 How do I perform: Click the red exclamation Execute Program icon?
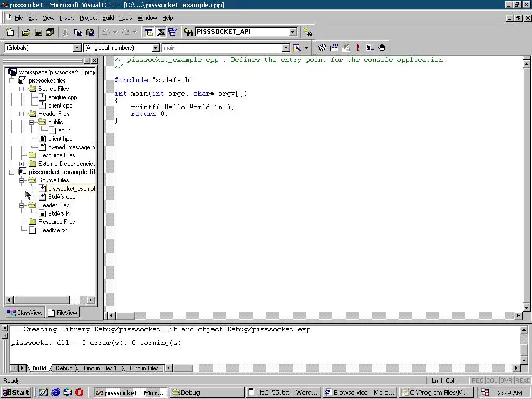[357, 48]
